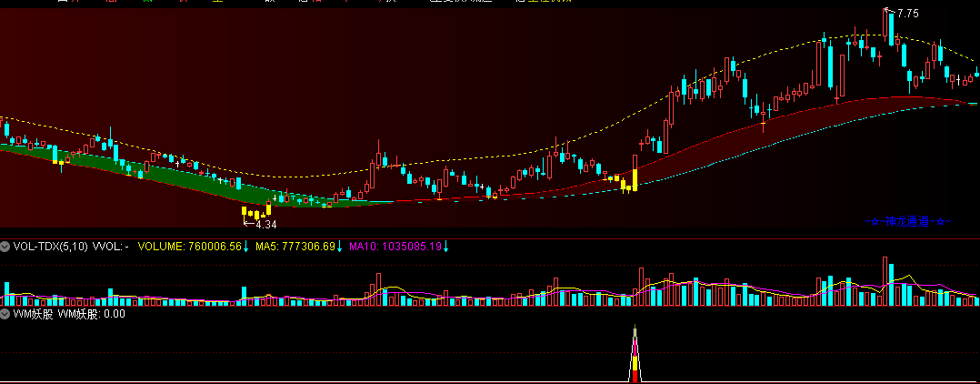Collapse the VOL-TDX indicator panel chevron
This screenshot has height=384, width=980.
click(5, 247)
